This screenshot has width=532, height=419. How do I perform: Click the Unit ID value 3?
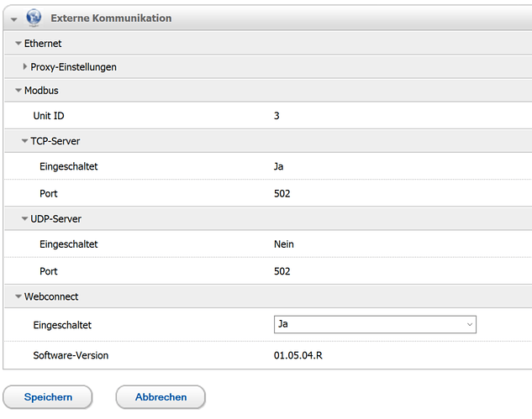(277, 116)
